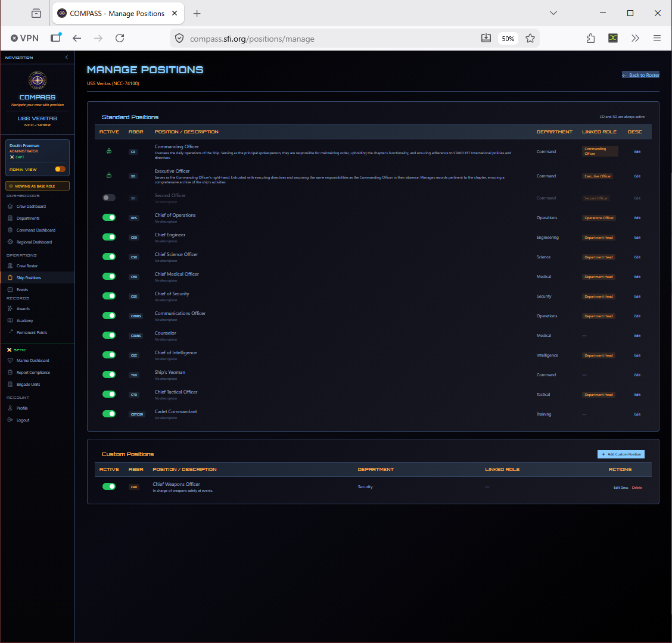
Task: Disable the Cadet Commandant toggle
Action: 109,414
